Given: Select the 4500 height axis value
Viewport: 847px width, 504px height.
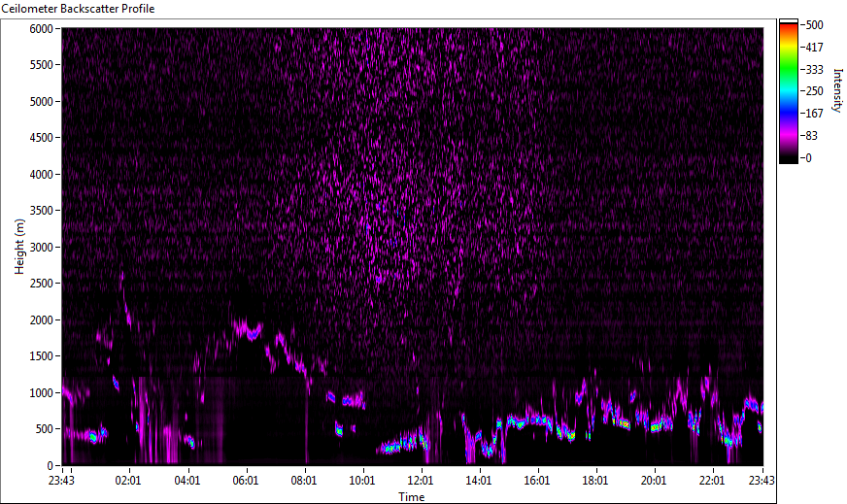Looking at the screenshot, I should tap(41, 138).
